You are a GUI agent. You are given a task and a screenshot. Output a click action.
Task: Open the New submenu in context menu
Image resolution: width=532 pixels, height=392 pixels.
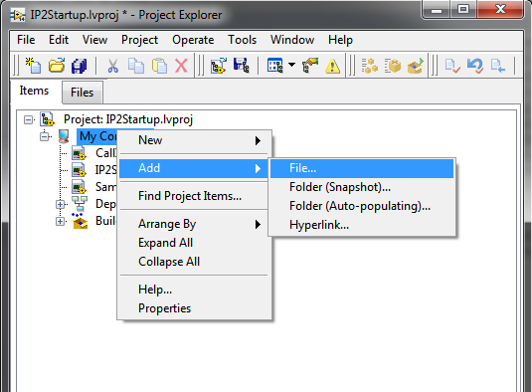click(195, 140)
